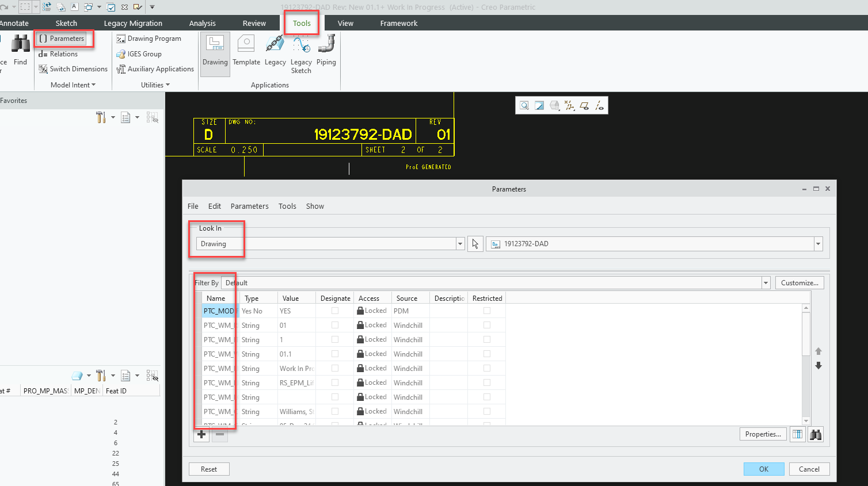Open the Filter By Default dropdown
This screenshot has width=868, height=486.
pos(766,283)
